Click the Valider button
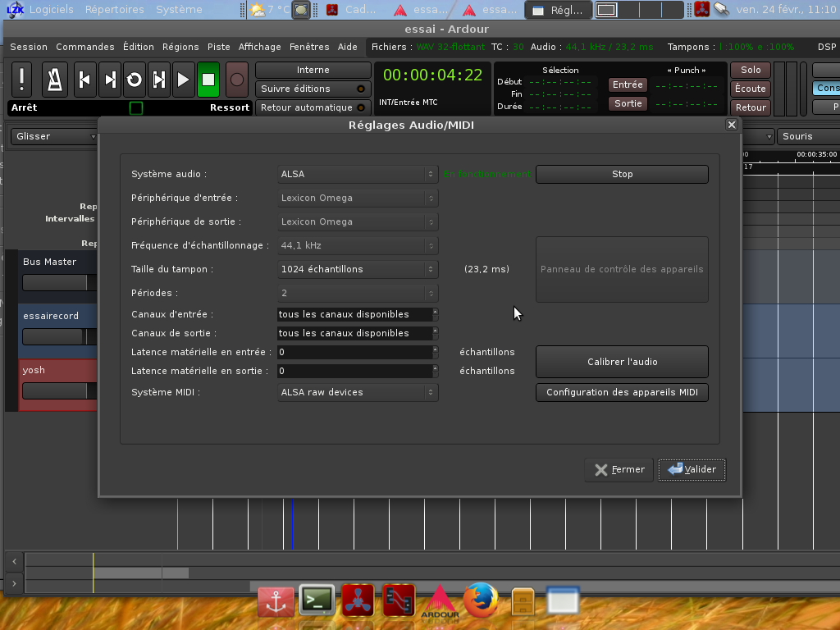 coord(692,470)
